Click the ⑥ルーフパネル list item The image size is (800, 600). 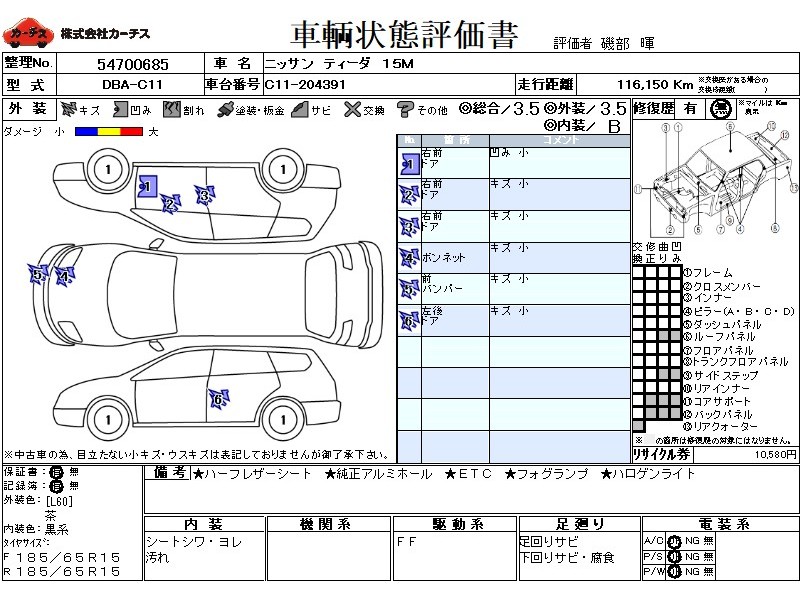[x=719, y=337]
